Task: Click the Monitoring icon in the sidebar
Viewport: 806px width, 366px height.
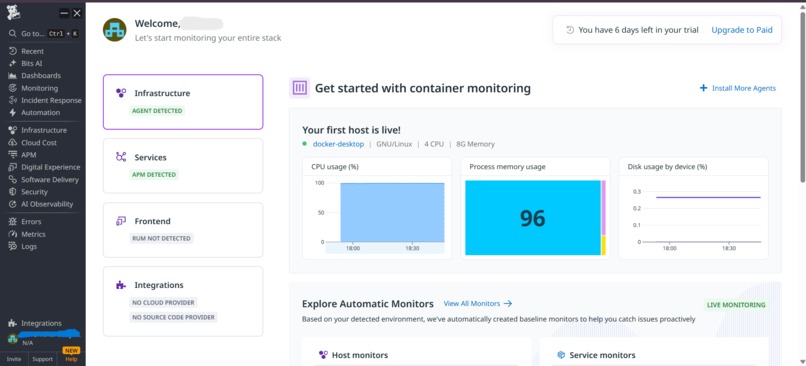Action: pos(13,88)
